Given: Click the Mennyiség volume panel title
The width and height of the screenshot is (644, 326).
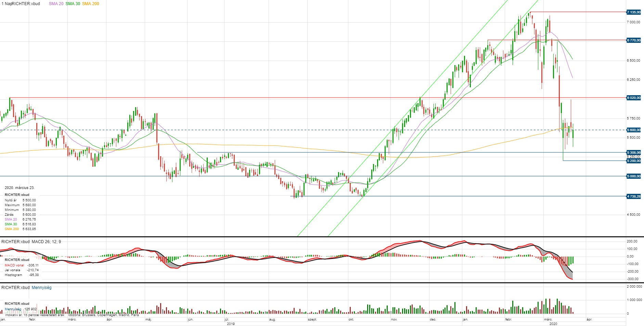Looking at the screenshot, I should 41,288.
